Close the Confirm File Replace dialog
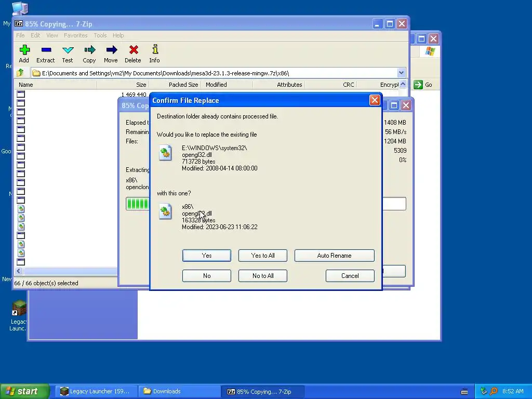The height and width of the screenshot is (399, 532). click(x=375, y=100)
